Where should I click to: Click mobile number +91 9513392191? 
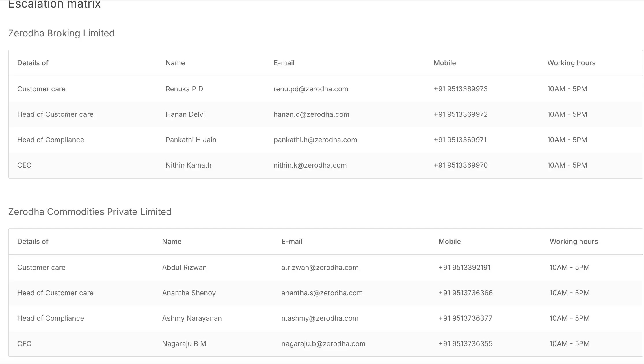(x=464, y=268)
